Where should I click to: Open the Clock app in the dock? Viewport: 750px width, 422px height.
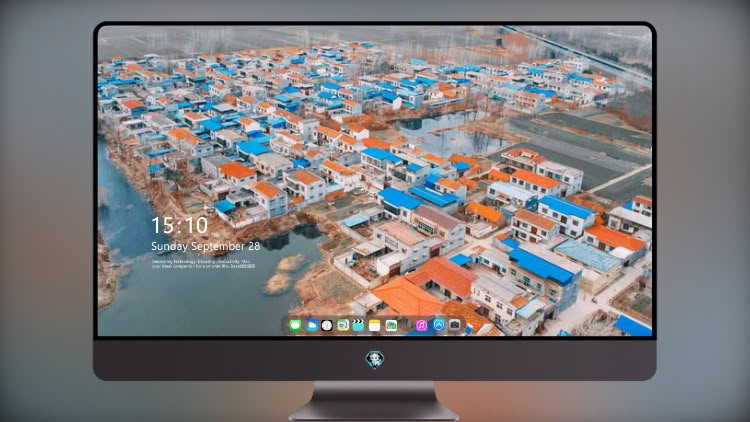327,325
